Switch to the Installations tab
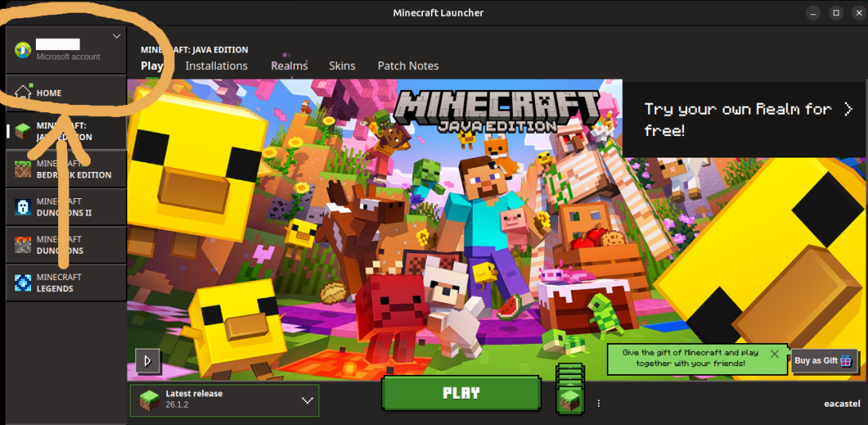Screen dimensions: 868x425 tap(217, 66)
